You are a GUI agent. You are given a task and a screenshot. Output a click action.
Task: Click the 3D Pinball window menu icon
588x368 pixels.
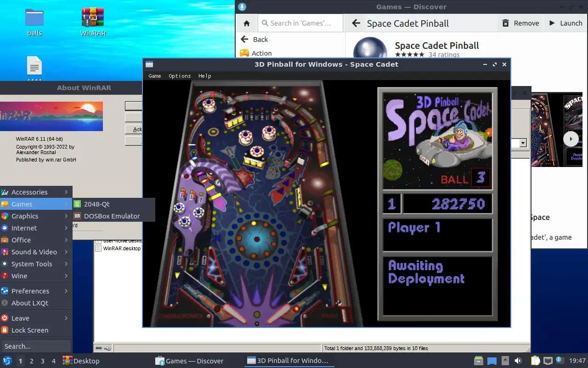[149, 64]
